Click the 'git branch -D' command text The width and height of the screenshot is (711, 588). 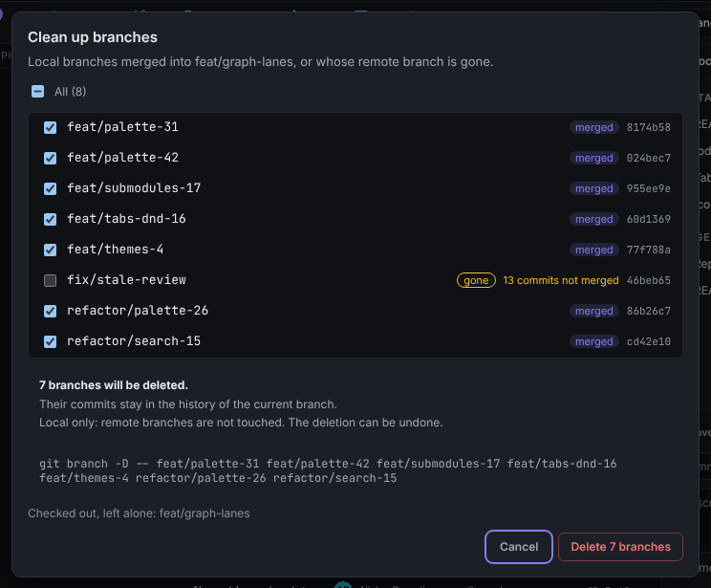[328, 471]
